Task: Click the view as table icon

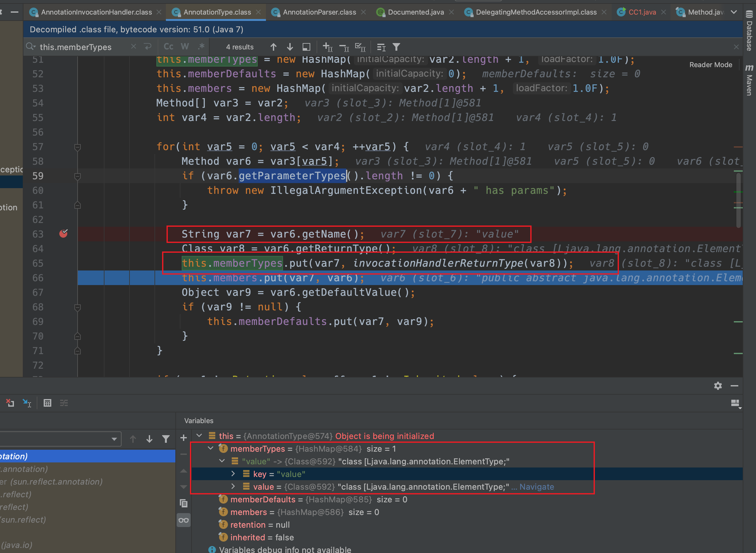Action: coord(47,403)
